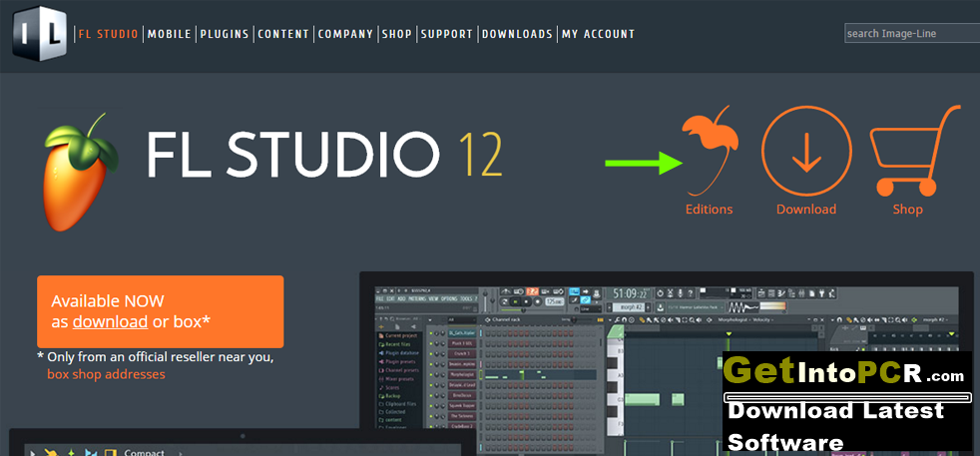The image size is (980, 456).
Task: Open Morphological - Velocity target dropdown
Action: pyautogui.click(x=745, y=320)
